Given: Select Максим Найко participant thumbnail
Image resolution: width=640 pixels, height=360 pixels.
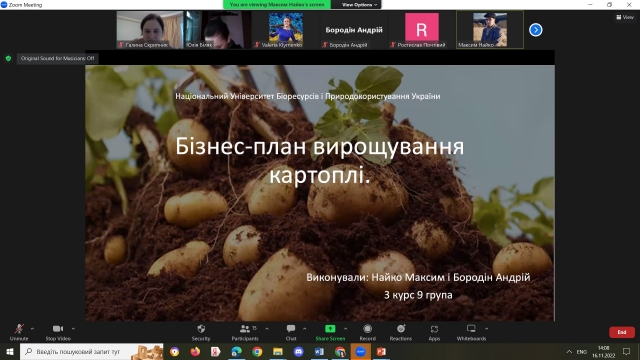Looking at the screenshot, I should coord(490,30).
